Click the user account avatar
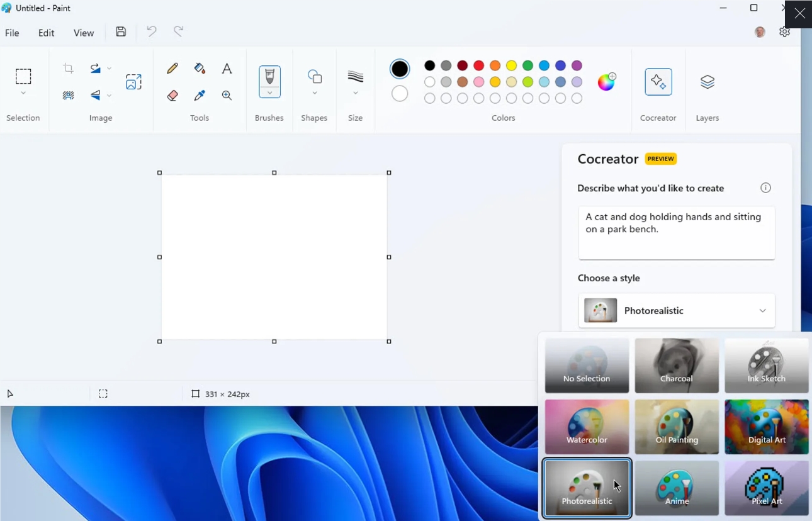 (x=760, y=32)
